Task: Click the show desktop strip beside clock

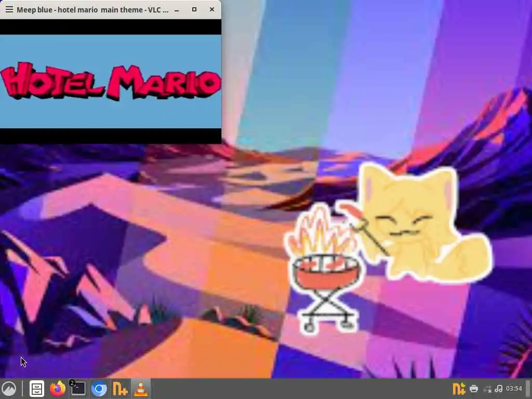Action: (528, 389)
